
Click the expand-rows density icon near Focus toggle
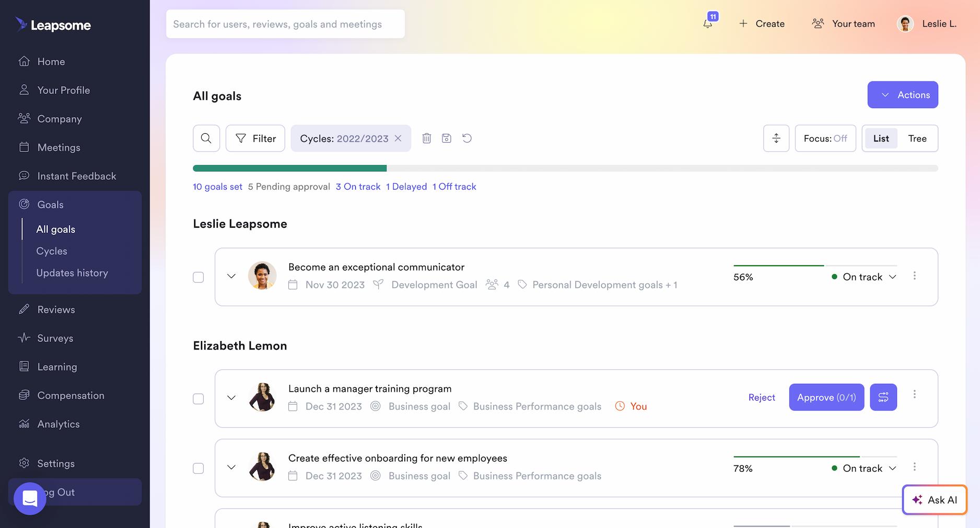[x=776, y=138]
